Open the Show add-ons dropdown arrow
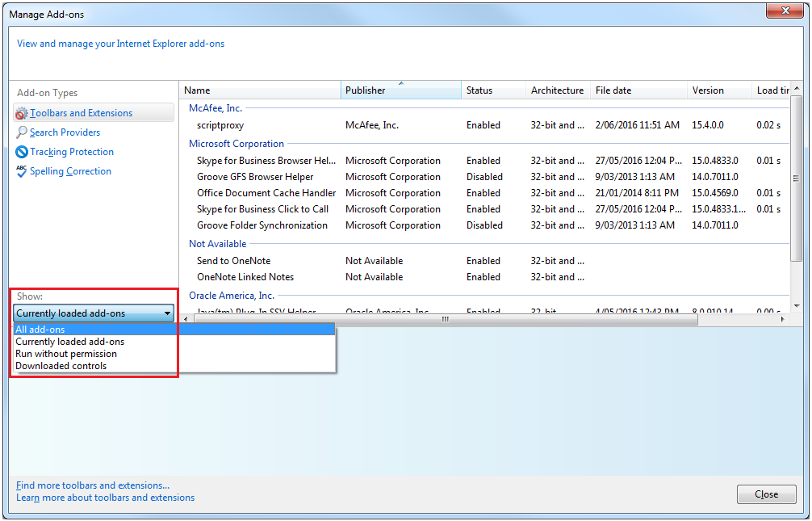The width and height of the screenshot is (812, 521). [x=167, y=313]
